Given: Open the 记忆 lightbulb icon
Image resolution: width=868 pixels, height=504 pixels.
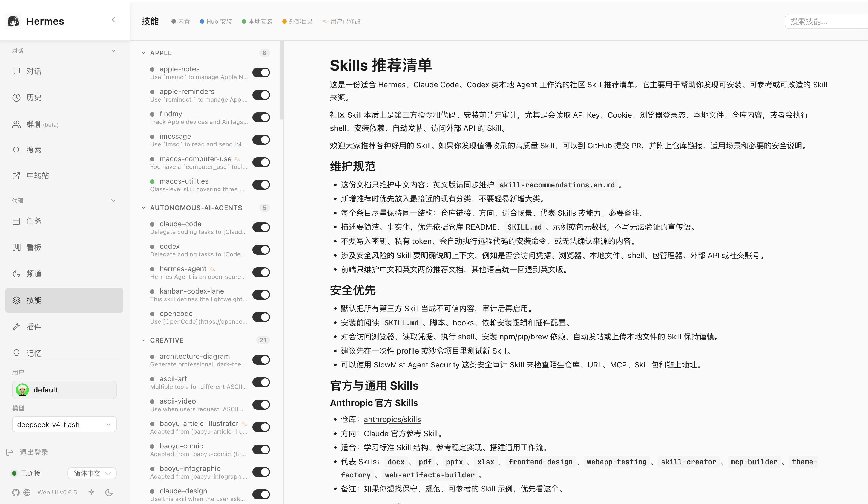Looking at the screenshot, I should coord(16,353).
